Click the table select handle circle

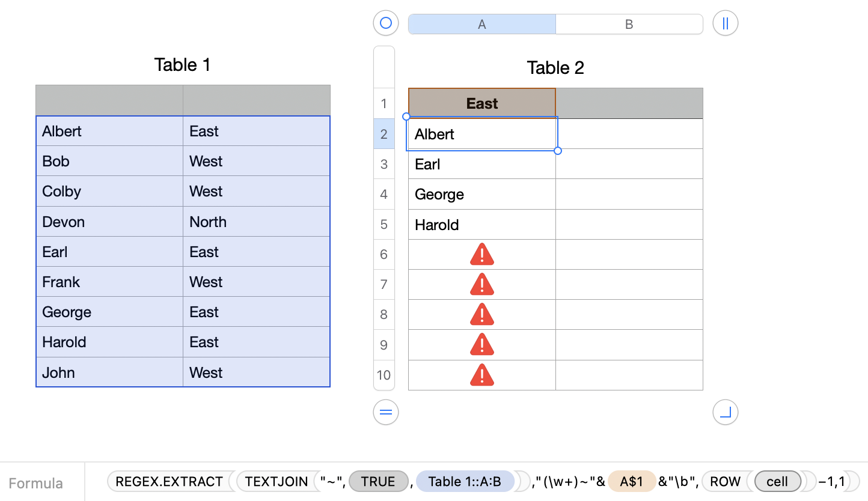[x=386, y=23]
